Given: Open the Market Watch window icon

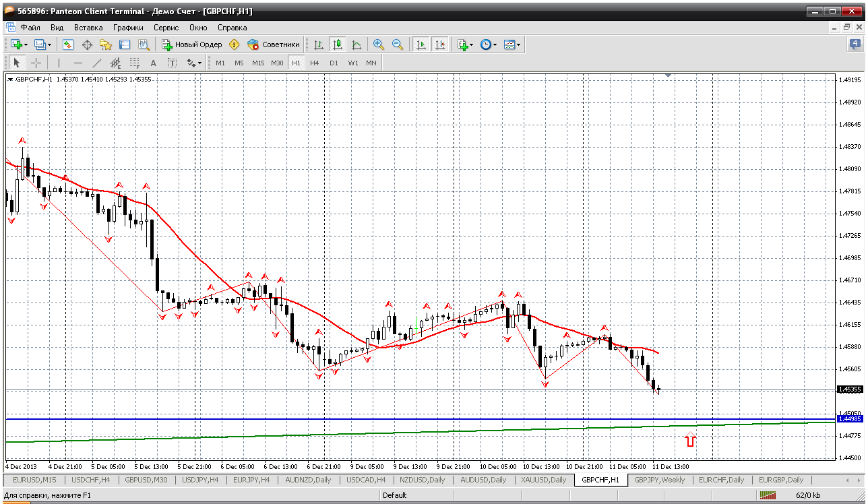Looking at the screenshot, I should pyautogui.click(x=68, y=44).
